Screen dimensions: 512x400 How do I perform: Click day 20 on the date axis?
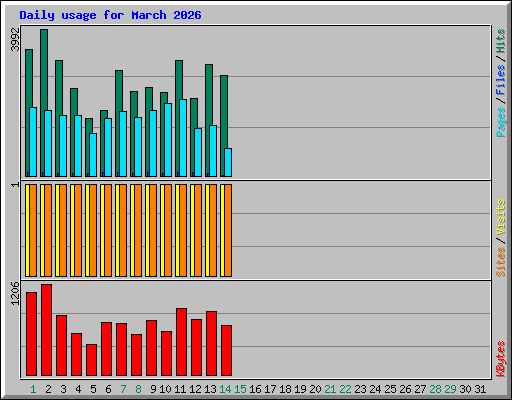click(x=315, y=389)
